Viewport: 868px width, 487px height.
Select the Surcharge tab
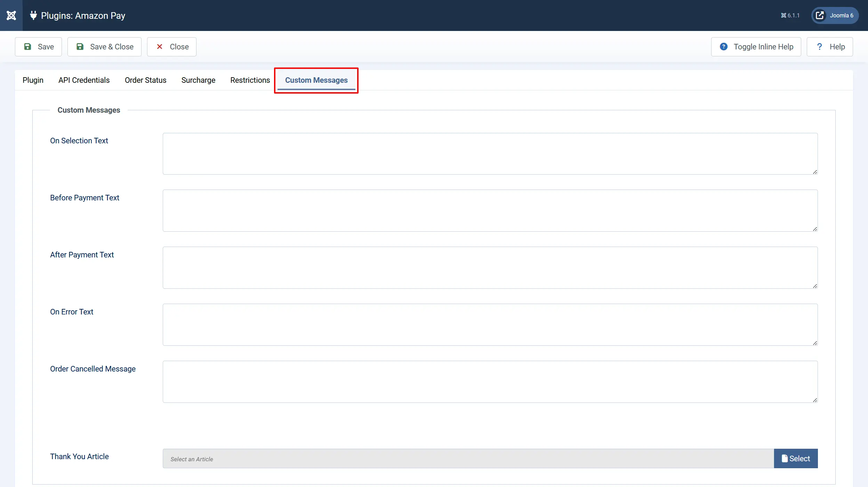198,80
